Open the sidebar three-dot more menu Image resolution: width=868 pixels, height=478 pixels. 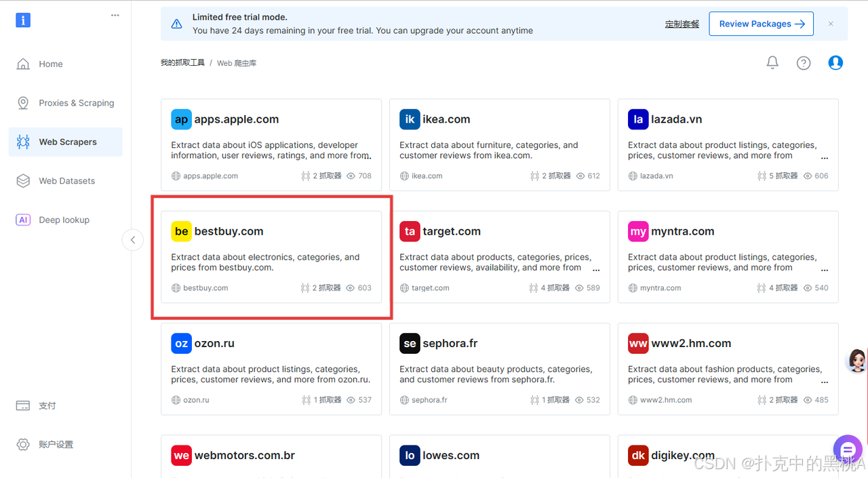pyautogui.click(x=115, y=16)
